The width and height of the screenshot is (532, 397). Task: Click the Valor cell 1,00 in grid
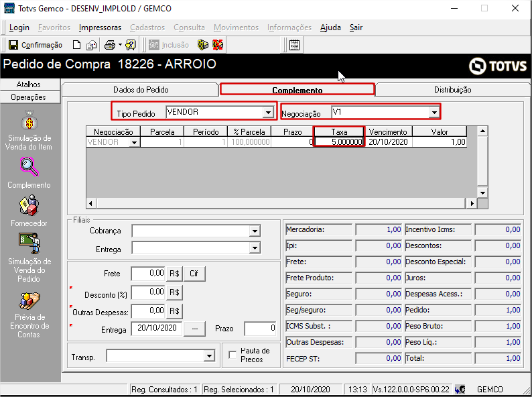point(440,142)
